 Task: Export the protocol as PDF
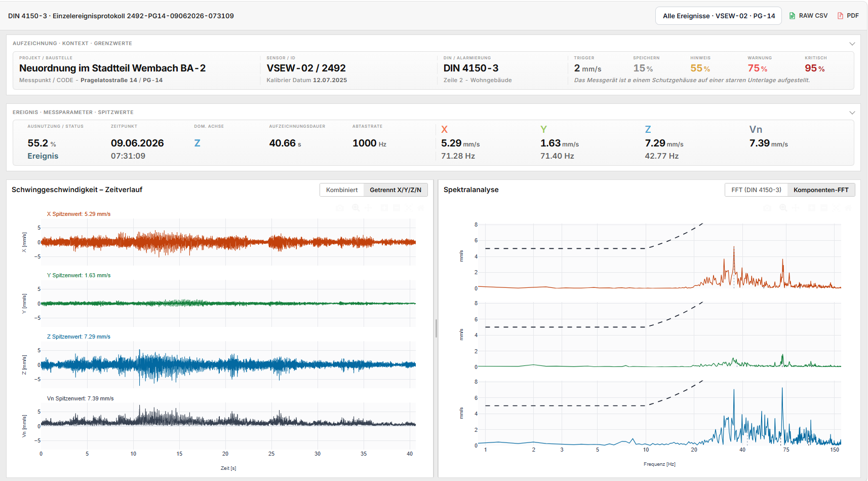(848, 16)
